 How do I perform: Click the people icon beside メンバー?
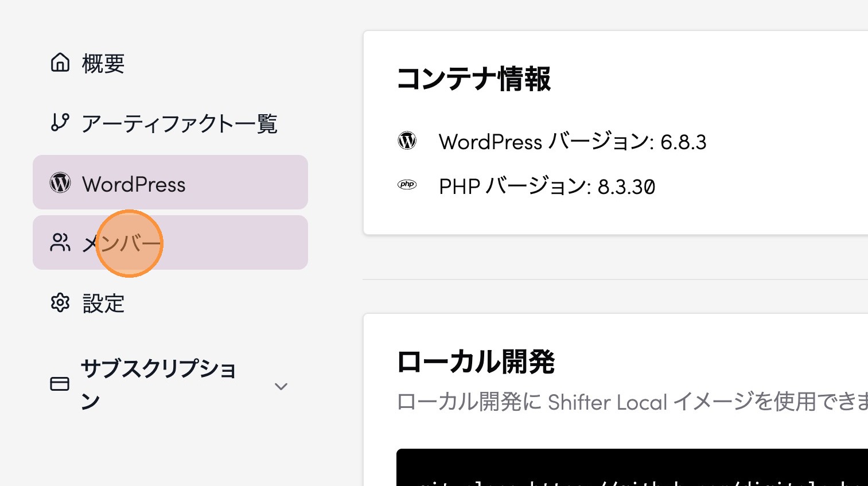coord(60,243)
